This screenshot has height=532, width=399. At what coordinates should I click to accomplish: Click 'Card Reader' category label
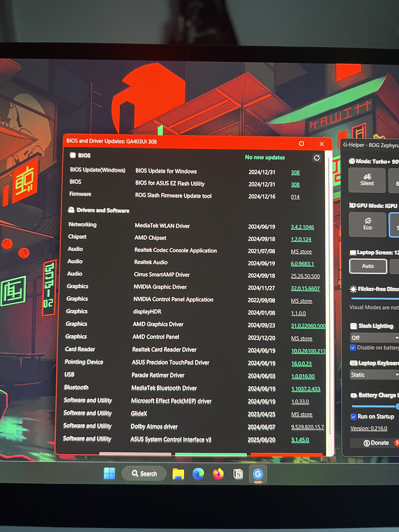80,349
